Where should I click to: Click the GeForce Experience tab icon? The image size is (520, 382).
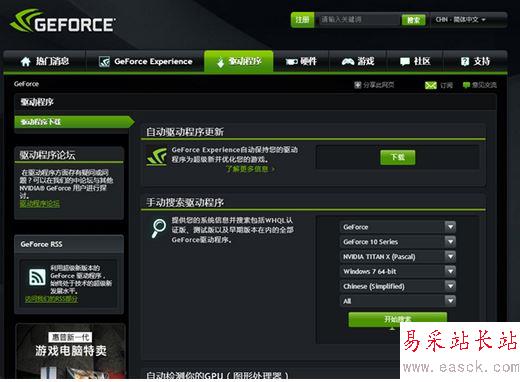(104, 62)
